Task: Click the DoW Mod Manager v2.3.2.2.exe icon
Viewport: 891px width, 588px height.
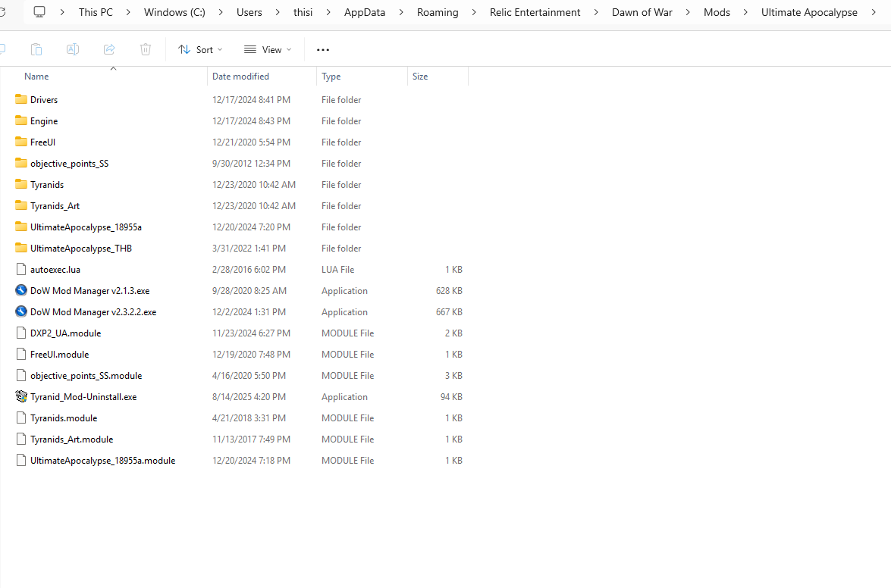Action: (x=21, y=311)
